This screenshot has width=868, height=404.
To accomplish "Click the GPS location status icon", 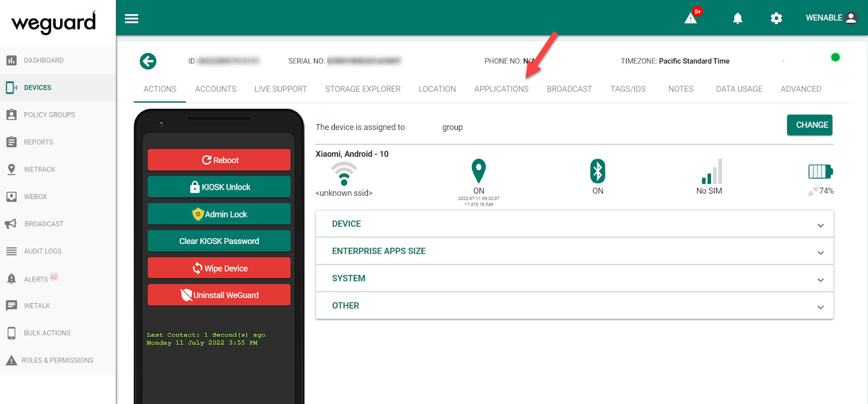I will coord(478,171).
